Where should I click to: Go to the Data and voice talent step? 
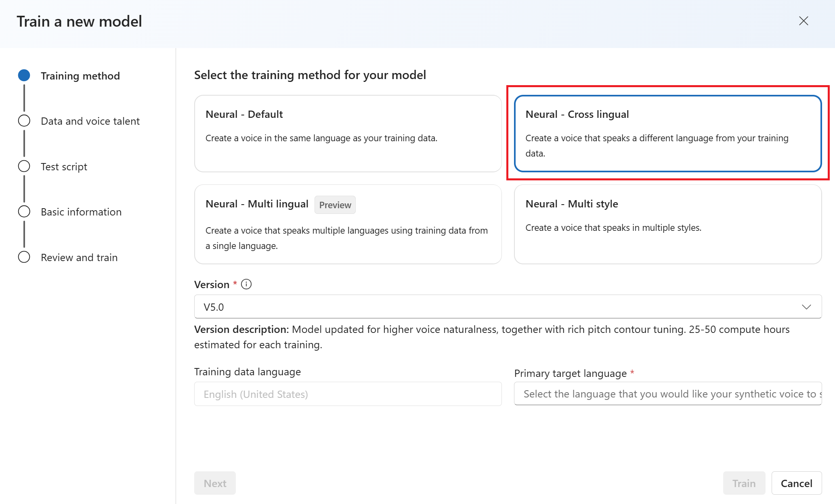(x=90, y=121)
